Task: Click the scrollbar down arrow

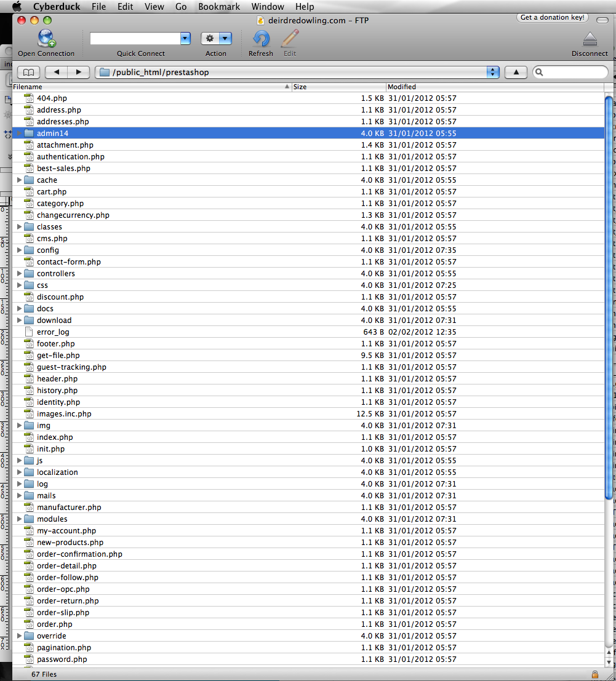Action: tap(609, 661)
